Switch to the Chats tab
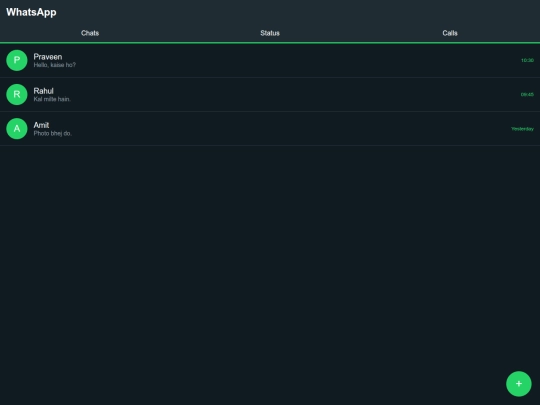The width and height of the screenshot is (540, 405). coord(90,33)
